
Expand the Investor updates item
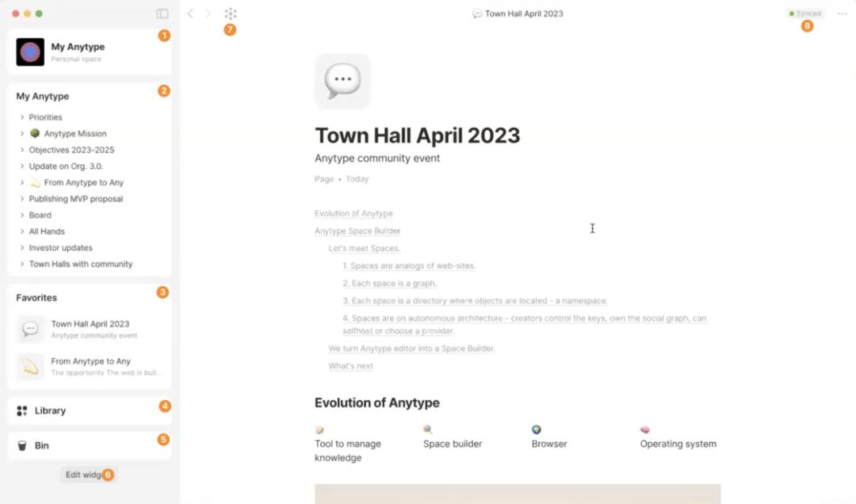(22, 247)
